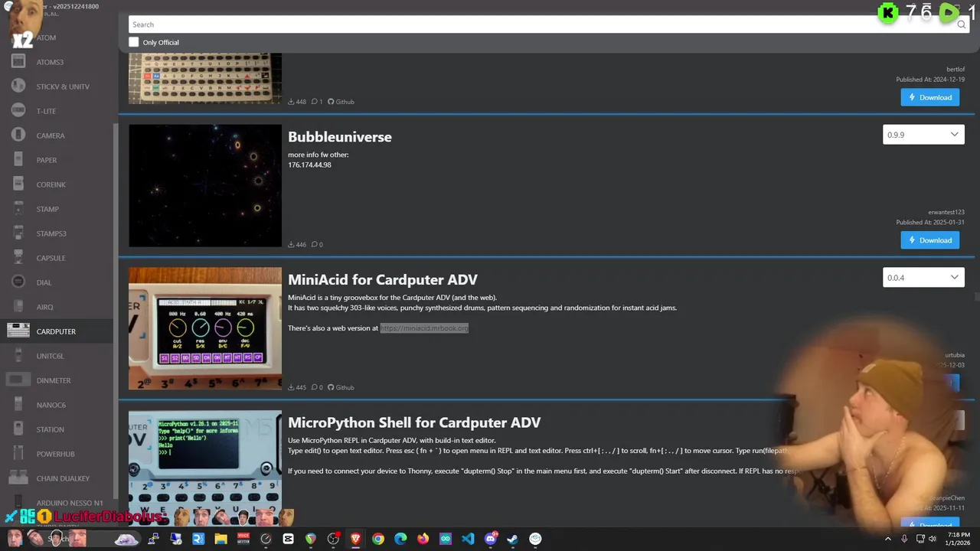Screen dimensions: 980x551
Task: Click Bubbleuniverse download count 446
Action: point(297,245)
